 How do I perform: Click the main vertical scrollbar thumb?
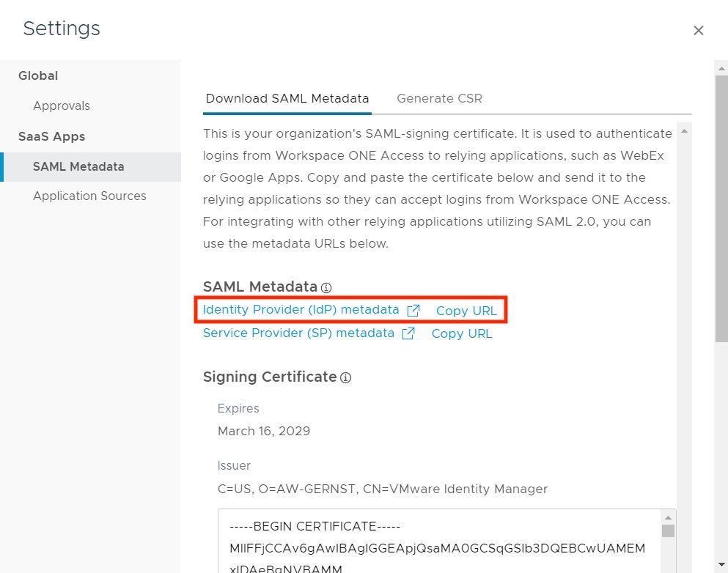721,205
